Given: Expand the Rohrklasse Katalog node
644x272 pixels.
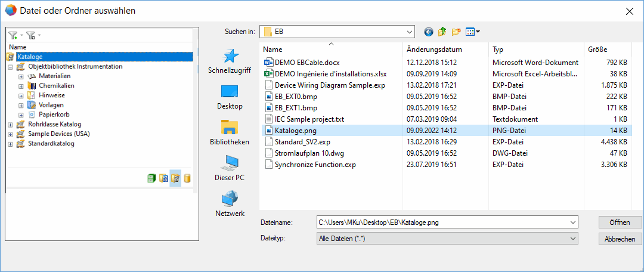Looking at the screenshot, I should click(x=11, y=125).
